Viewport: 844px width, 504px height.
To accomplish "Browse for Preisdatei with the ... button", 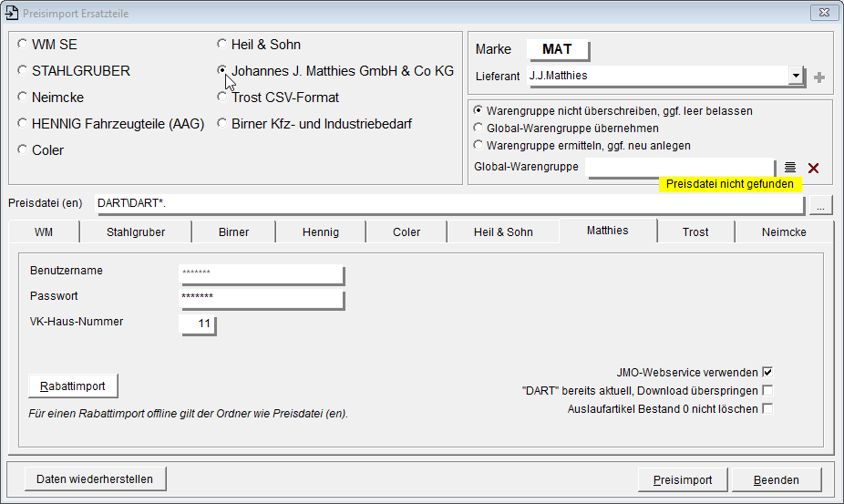I will 820,206.
